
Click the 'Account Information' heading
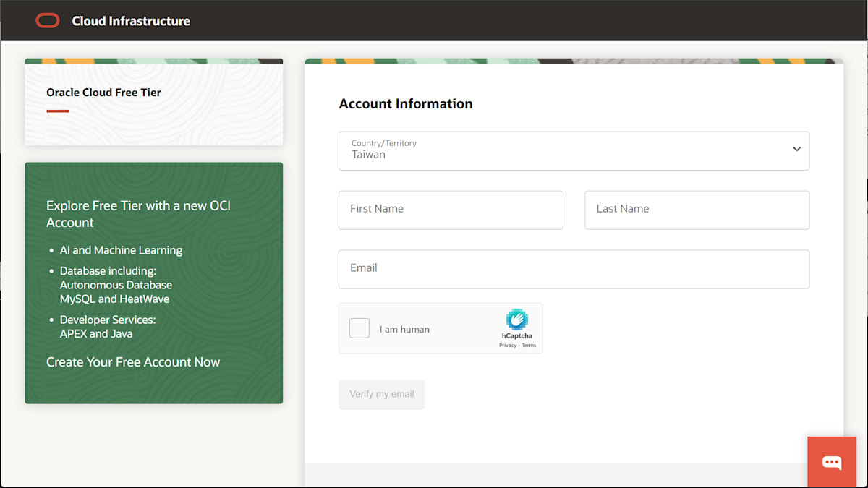click(406, 103)
